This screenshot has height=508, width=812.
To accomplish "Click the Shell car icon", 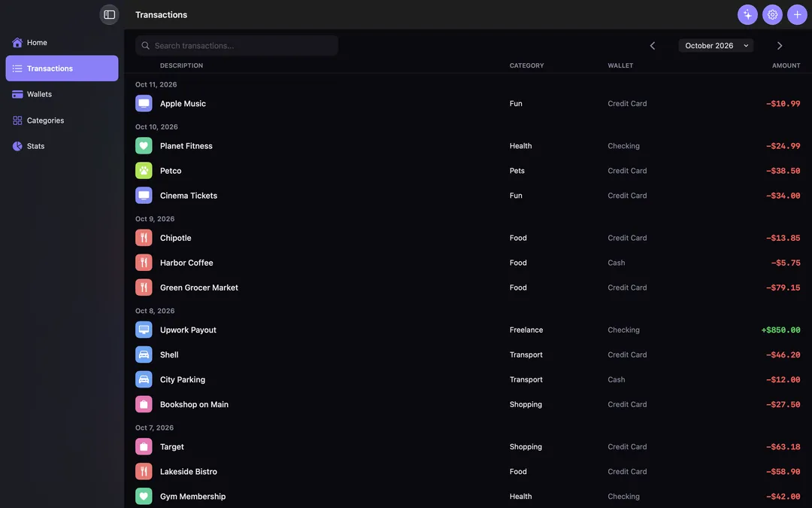I will click(x=144, y=354).
